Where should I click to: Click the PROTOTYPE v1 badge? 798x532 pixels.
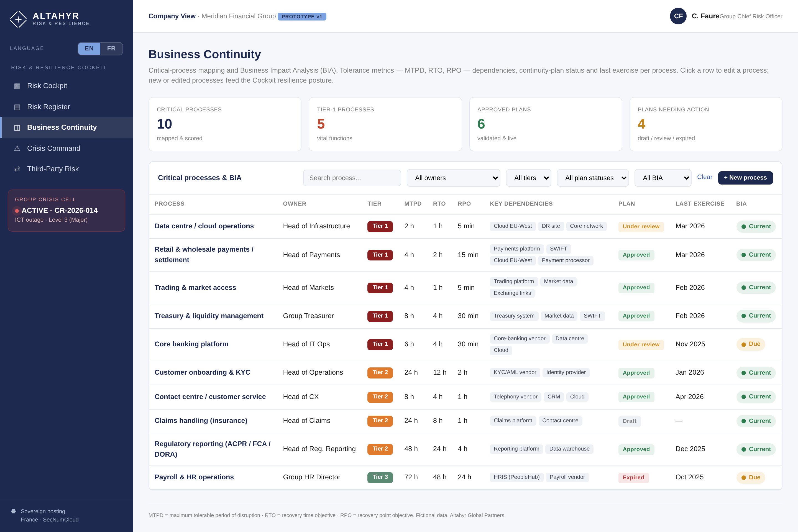click(302, 17)
